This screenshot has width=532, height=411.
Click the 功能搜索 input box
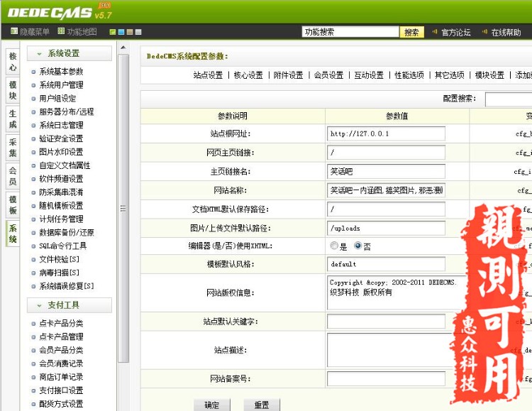[x=350, y=32]
